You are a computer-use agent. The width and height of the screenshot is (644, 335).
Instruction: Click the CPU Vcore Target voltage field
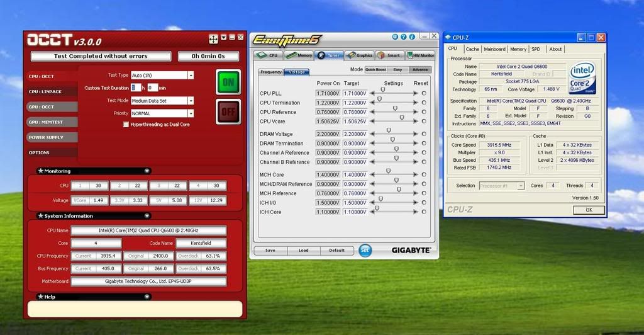point(355,122)
